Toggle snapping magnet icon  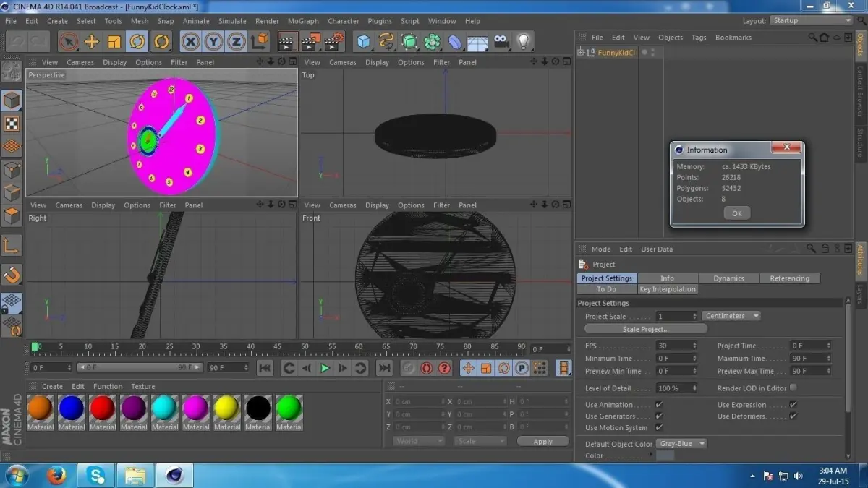pos(12,275)
